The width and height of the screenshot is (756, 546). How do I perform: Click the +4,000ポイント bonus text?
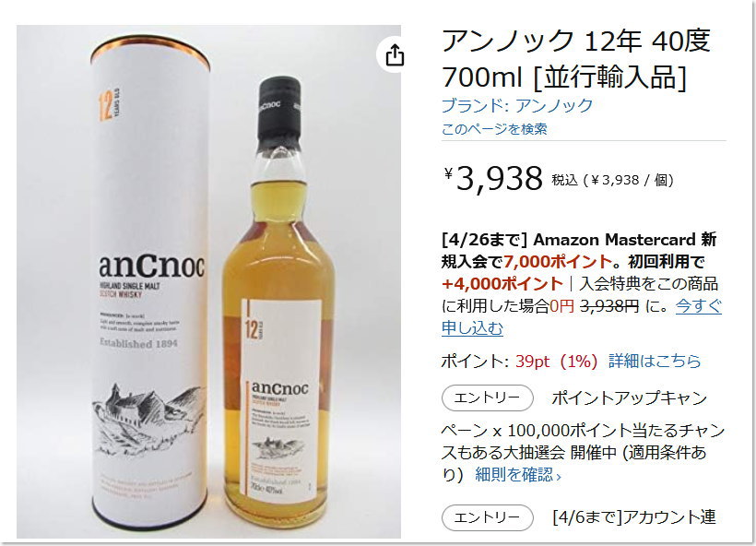click(502, 284)
